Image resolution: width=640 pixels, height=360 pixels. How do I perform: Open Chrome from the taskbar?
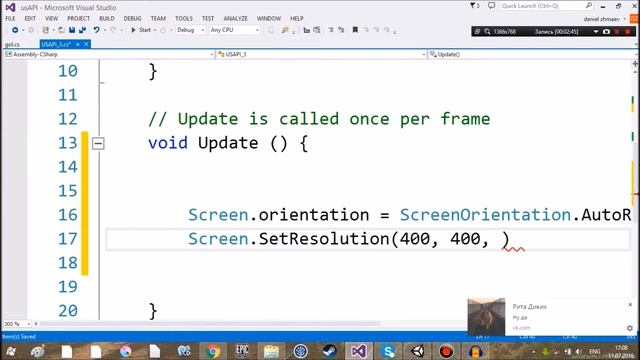coord(213,351)
